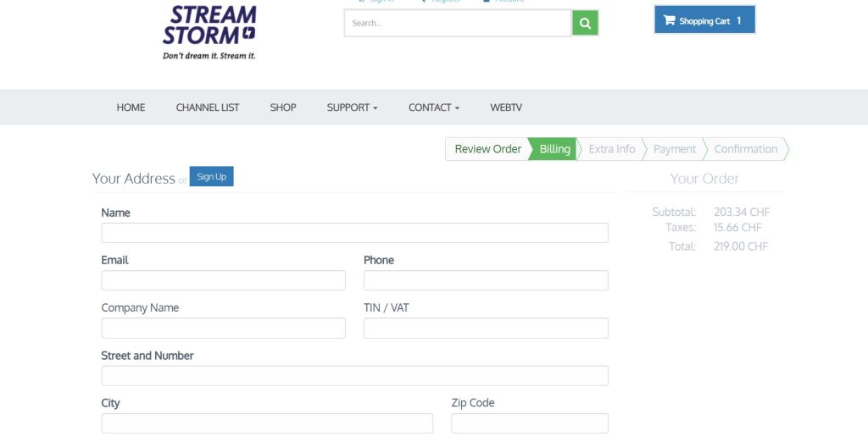Image resolution: width=868 pixels, height=442 pixels.
Task: Click into the Email field
Action: (x=223, y=280)
